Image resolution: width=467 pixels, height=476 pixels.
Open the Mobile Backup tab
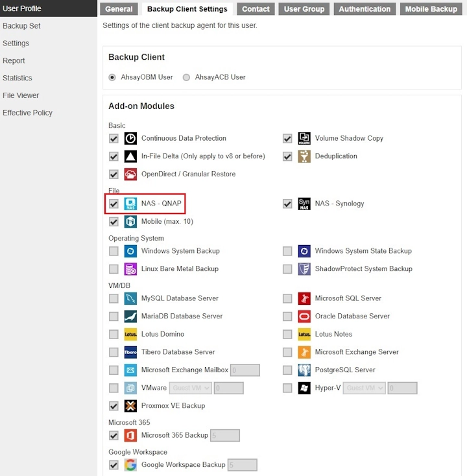431,9
